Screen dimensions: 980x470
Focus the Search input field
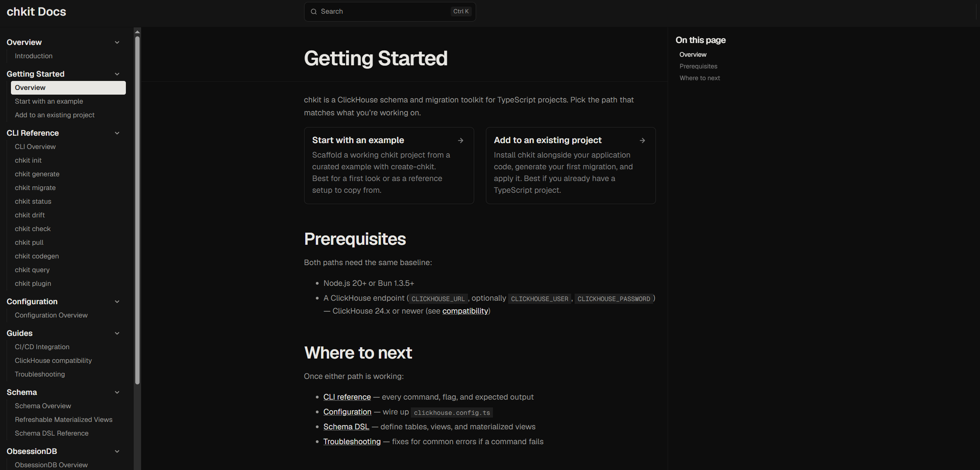pos(390,12)
